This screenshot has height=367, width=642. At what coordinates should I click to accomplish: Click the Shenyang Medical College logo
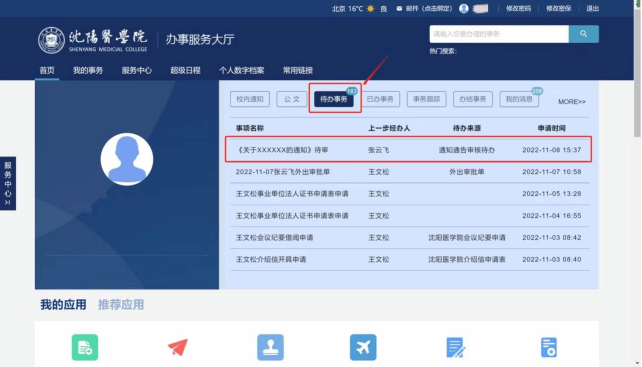93,40
